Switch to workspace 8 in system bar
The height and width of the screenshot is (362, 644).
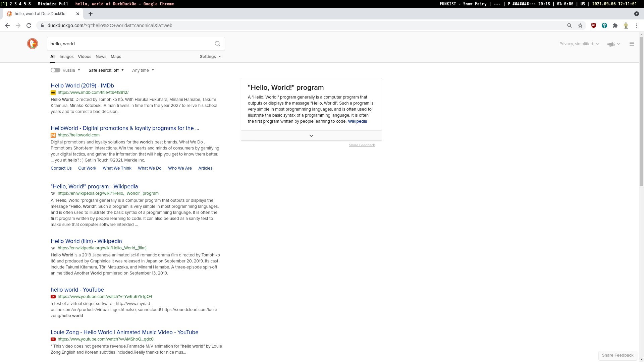(30, 4)
